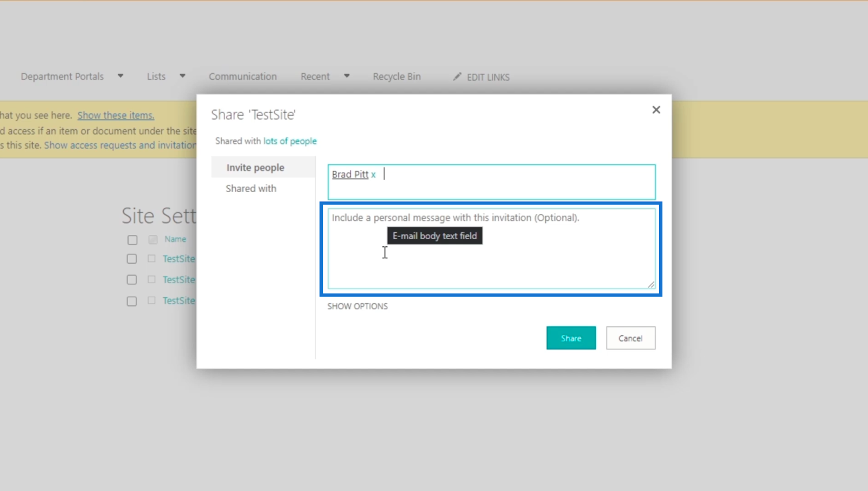Screen dimensions: 868x491
Task: Click the Name column header
Action: coord(175,239)
